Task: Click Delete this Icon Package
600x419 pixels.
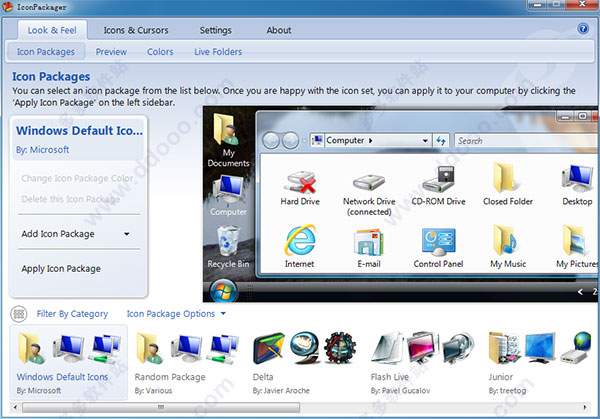Action: 70,199
